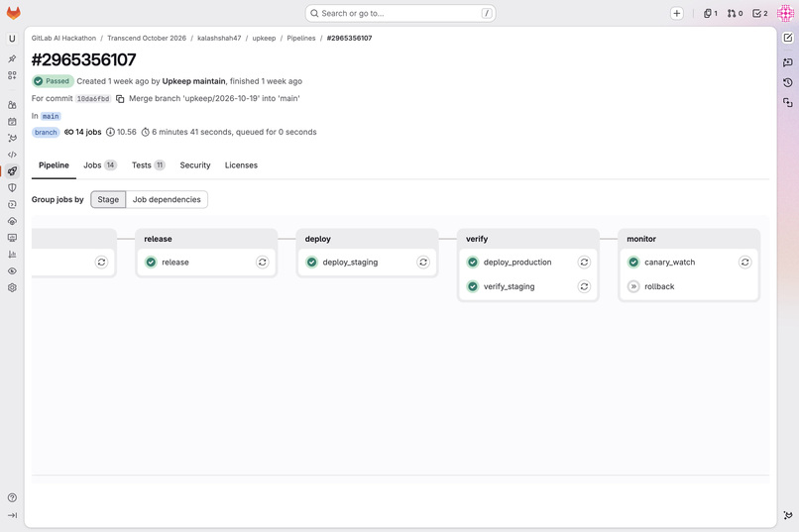799x532 pixels.
Task: Open the Code brackets icon in sidebar
Action: pos(12,155)
